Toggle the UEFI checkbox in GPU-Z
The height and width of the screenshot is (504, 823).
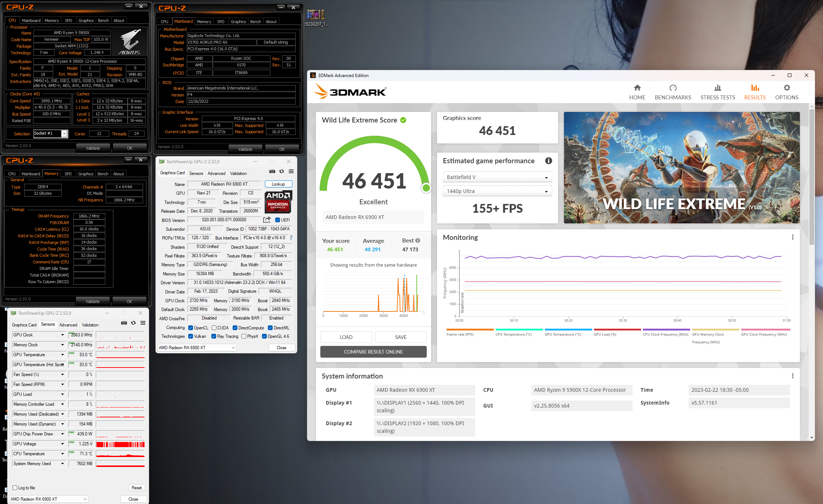click(277, 220)
